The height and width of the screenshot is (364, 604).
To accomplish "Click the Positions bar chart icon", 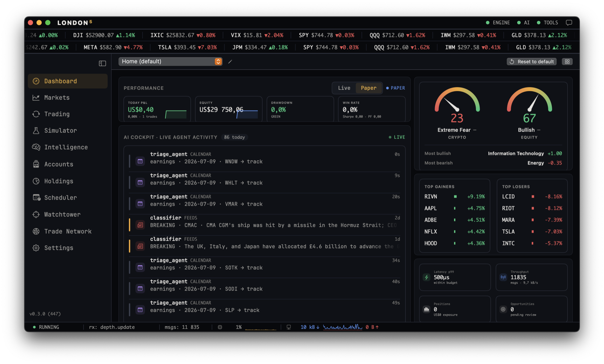I will (426, 309).
